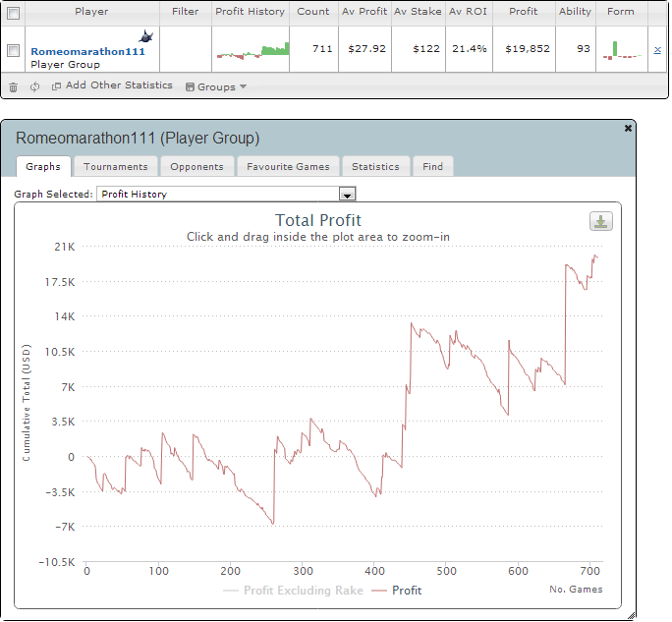Switch to the Graphs tab
This screenshot has height=622, width=672.
coord(43,166)
